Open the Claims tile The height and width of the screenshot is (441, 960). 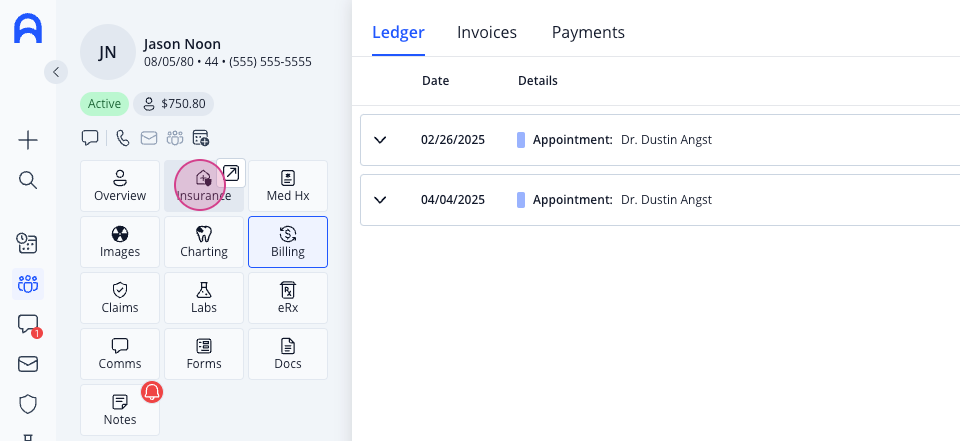click(x=120, y=298)
